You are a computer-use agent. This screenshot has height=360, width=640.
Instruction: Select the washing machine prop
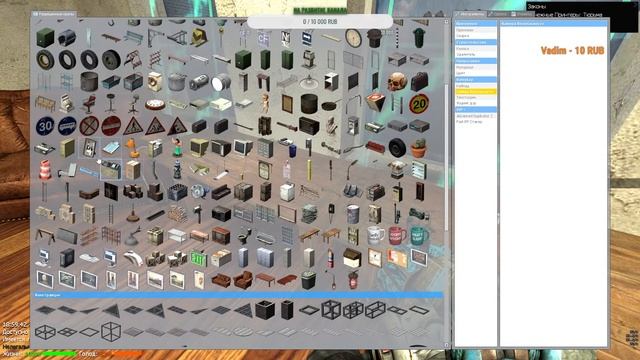point(155,82)
